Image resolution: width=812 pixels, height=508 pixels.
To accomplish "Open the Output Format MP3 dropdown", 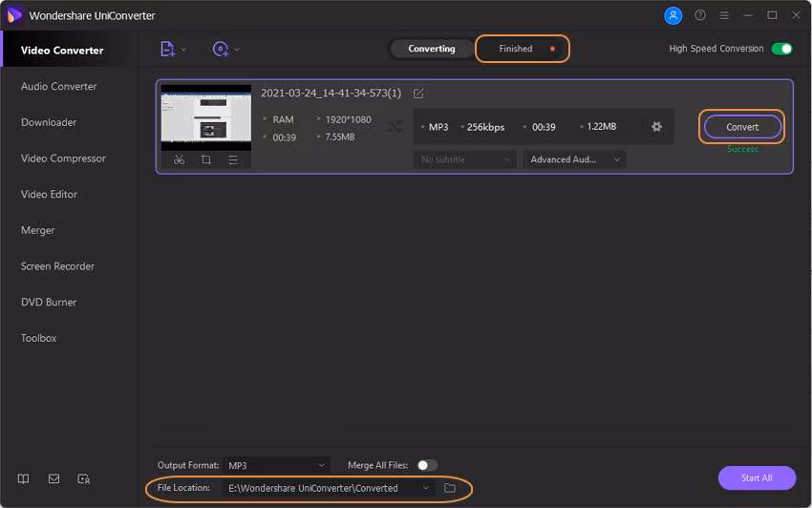I will coord(276,466).
